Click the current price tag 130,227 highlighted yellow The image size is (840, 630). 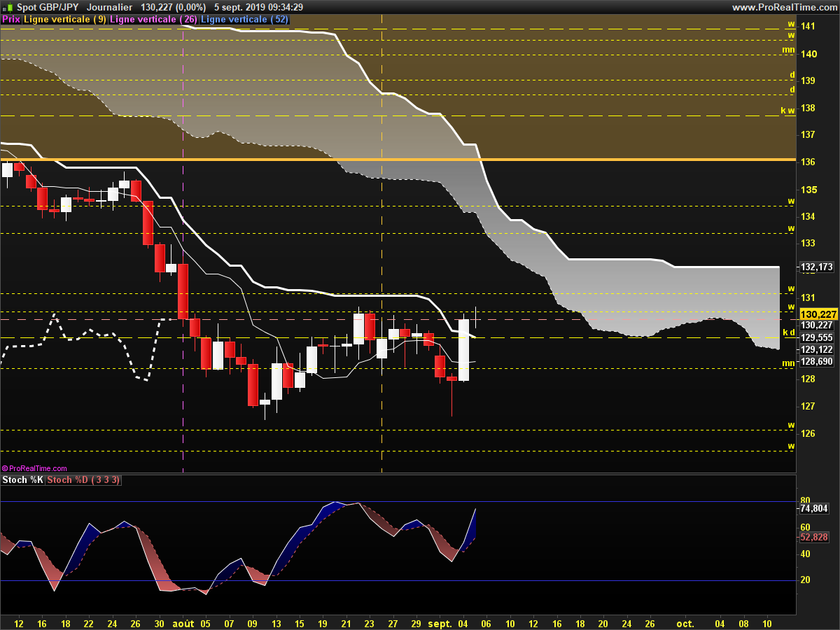[x=818, y=315]
